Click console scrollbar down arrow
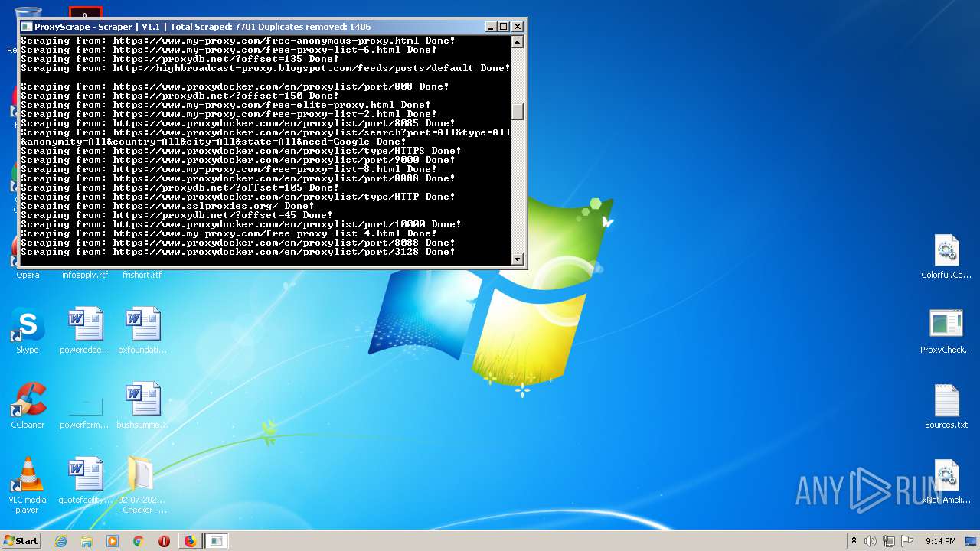 pos(518,259)
